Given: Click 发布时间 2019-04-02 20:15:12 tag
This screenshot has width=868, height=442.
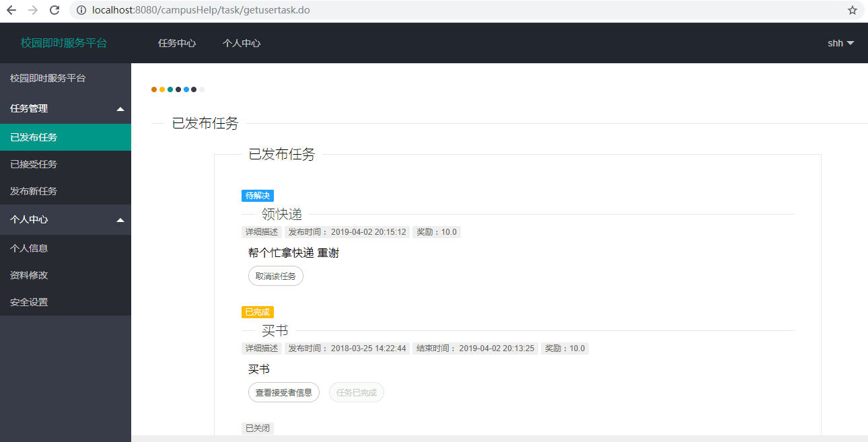Looking at the screenshot, I should (x=347, y=232).
